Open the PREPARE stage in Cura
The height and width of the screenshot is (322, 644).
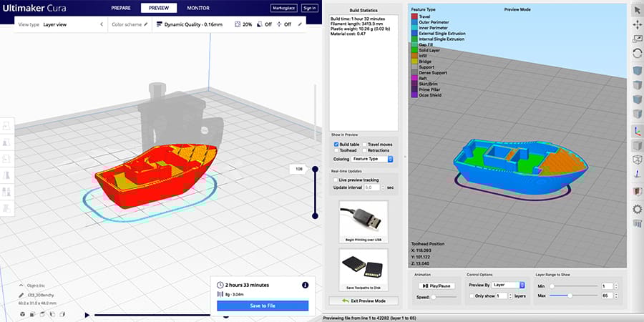pyautogui.click(x=121, y=8)
